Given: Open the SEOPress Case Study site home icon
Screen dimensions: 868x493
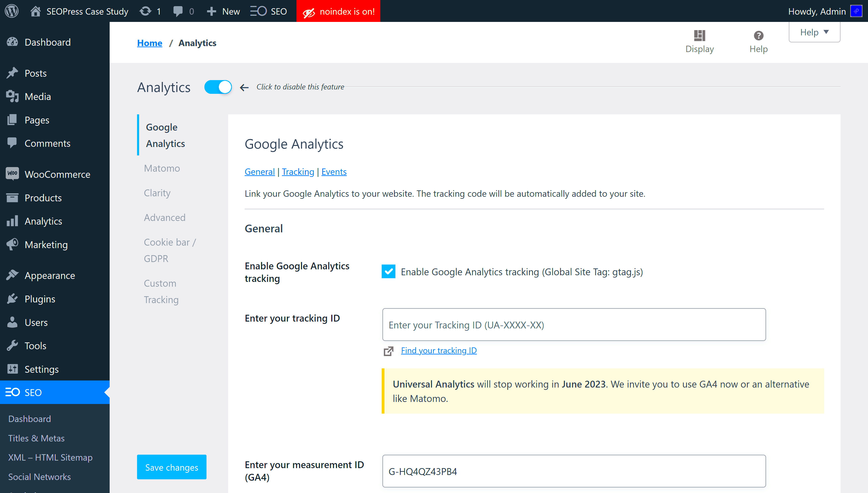Looking at the screenshot, I should pos(35,11).
